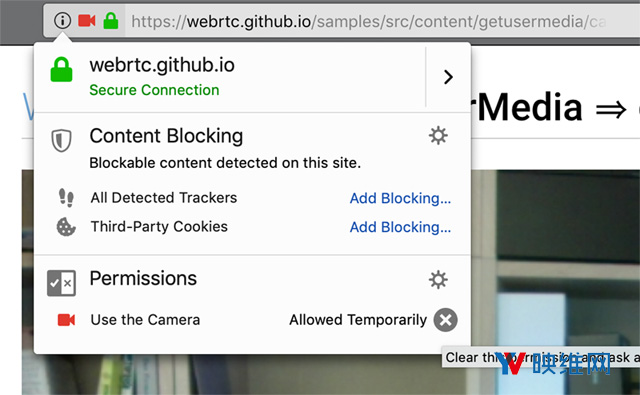Click the Allowed Temporarily status text

[358, 320]
